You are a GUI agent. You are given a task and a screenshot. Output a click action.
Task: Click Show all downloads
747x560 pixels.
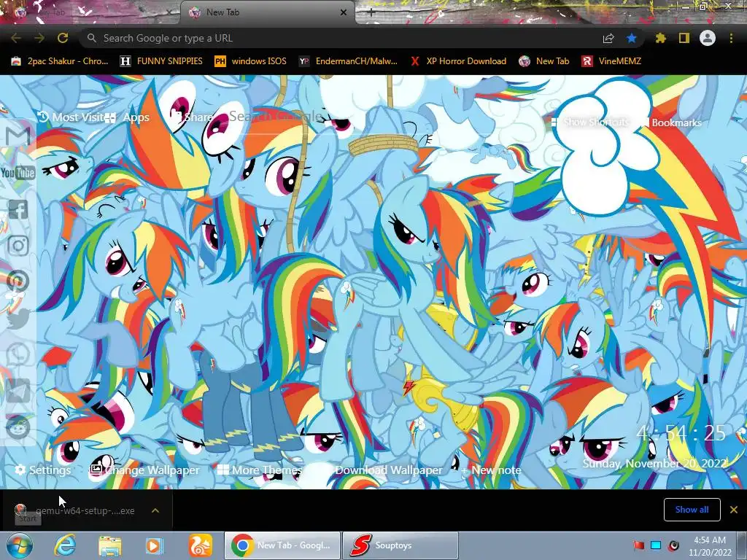coord(692,510)
